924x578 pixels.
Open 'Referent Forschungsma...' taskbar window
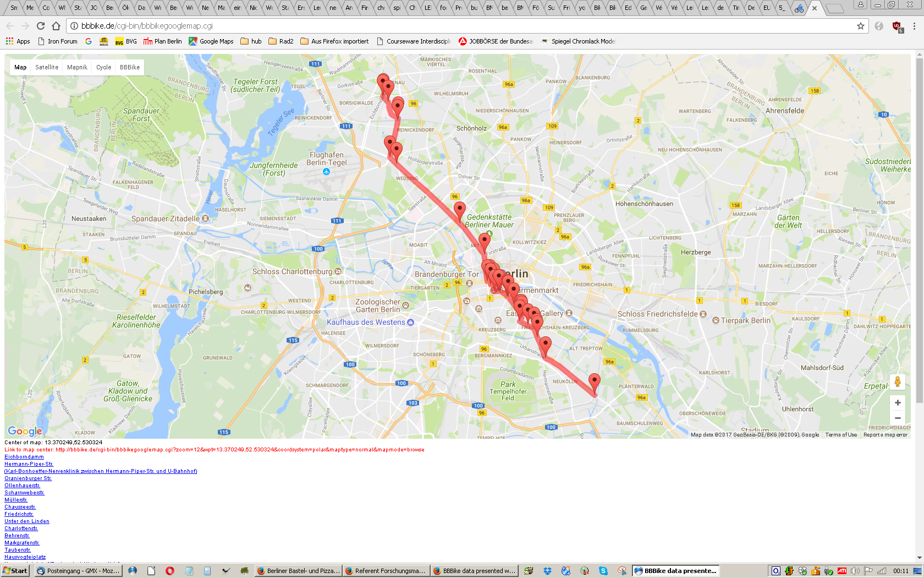click(386, 571)
